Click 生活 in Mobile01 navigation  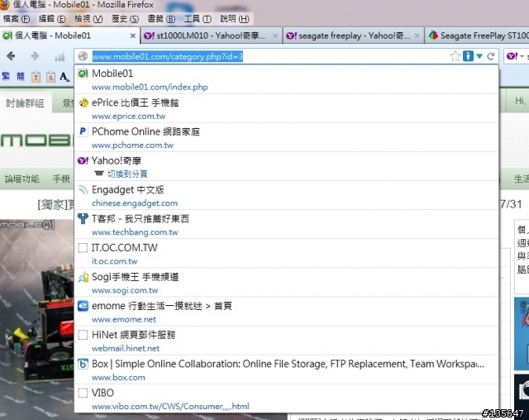click(x=522, y=179)
